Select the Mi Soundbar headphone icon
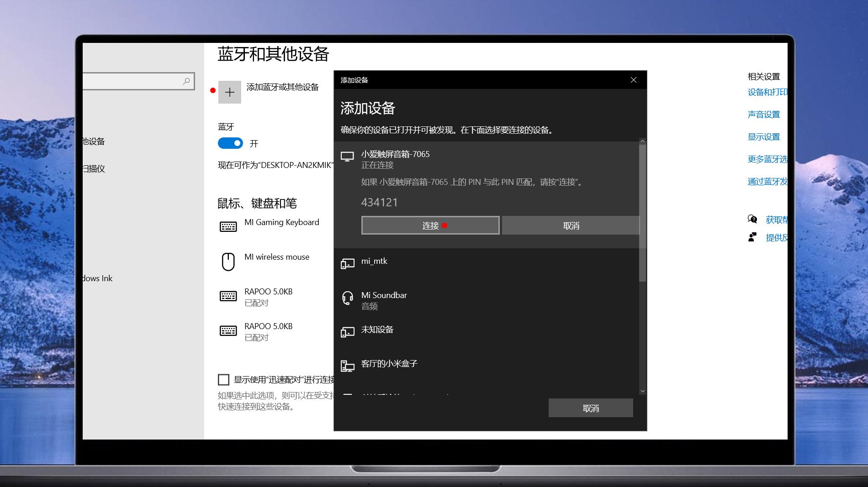This screenshot has width=868, height=487. pyautogui.click(x=348, y=299)
